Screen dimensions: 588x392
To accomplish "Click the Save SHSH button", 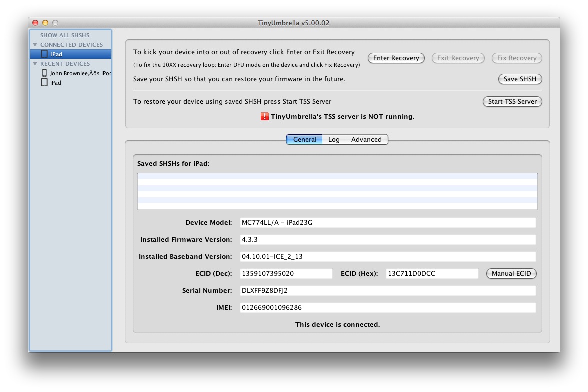I will pyautogui.click(x=520, y=79).
